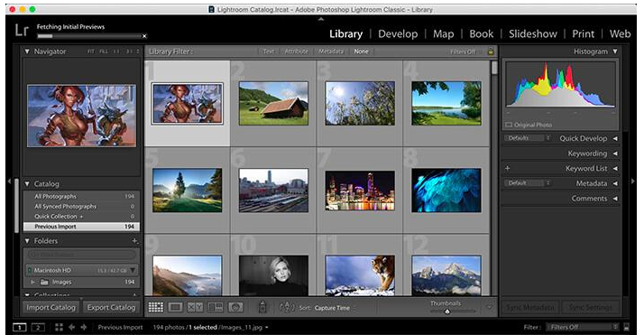Click Import Catalog button
This screenshot has height=335, width=644.
tap(51, 308)
